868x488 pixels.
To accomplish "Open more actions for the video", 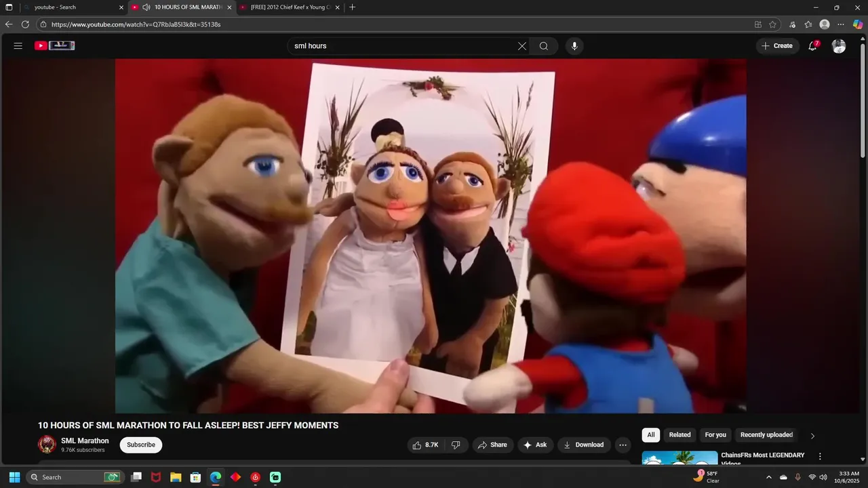I will pos(623,445).
